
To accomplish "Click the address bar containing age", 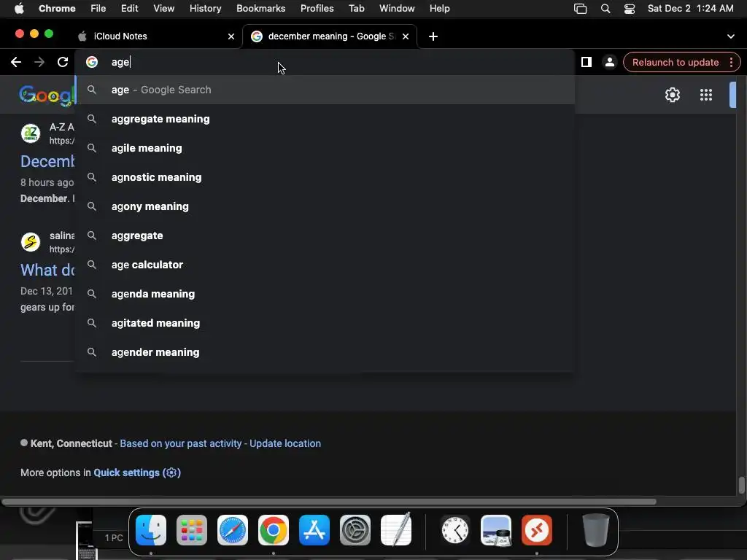I will [x=324, y=62].
